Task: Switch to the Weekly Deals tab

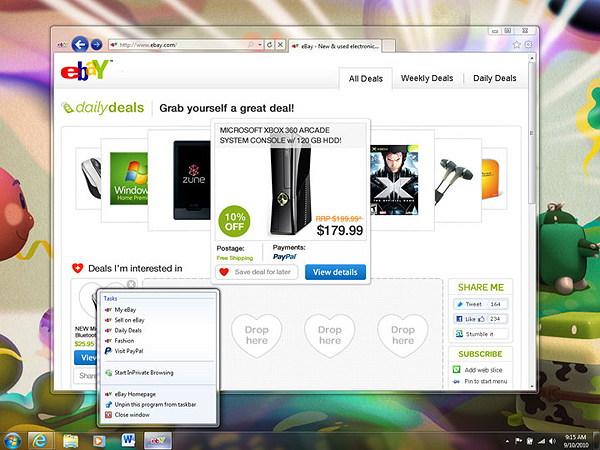Action: [427, 78]
